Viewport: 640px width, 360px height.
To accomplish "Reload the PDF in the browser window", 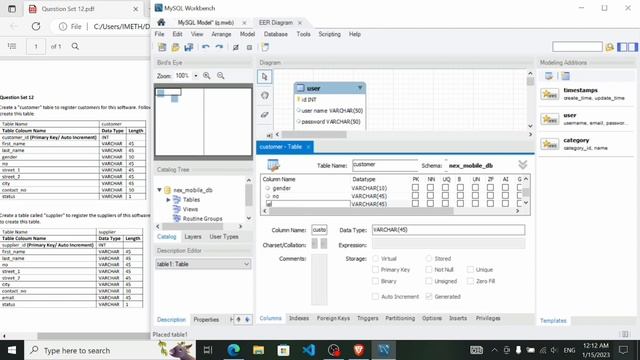I will tap(36, 27).
